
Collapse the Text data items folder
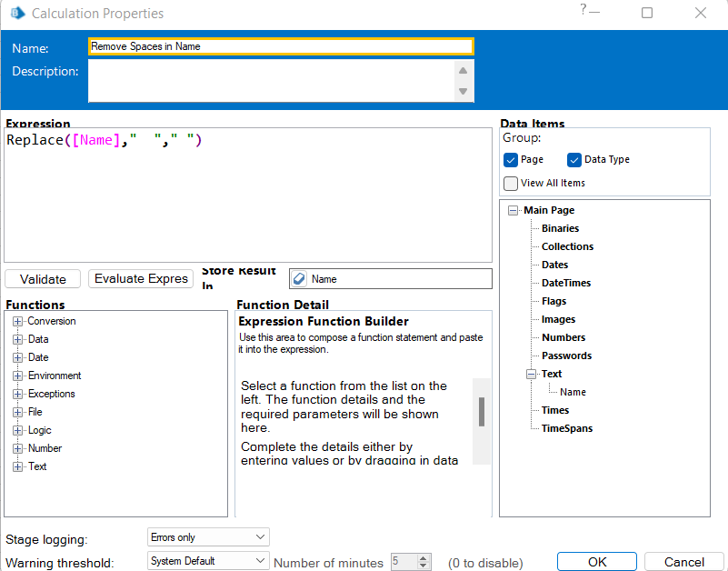(x=531, y=373)
